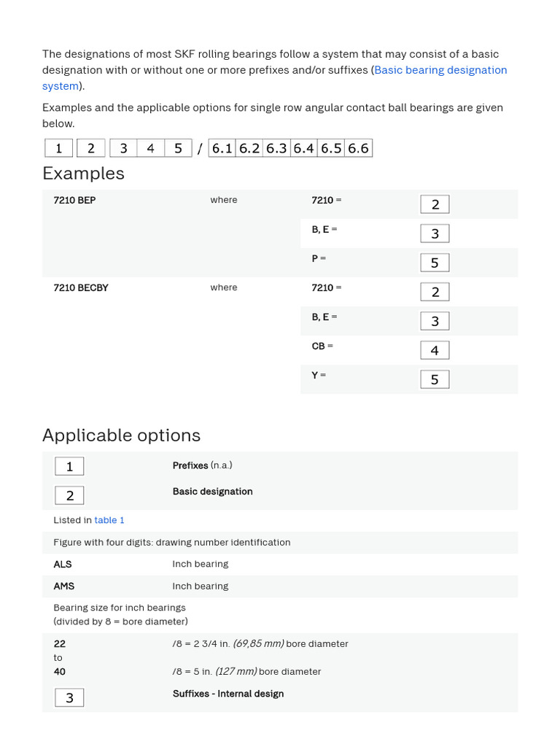
Task: Select the 6.5 suffix group box
Action: pyautogui.click(x=331, y=148)
